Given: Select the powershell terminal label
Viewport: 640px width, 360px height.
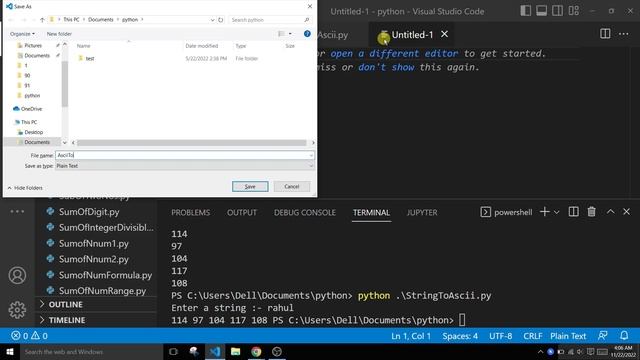Looking at the screenshot, I should click(506, 212).
